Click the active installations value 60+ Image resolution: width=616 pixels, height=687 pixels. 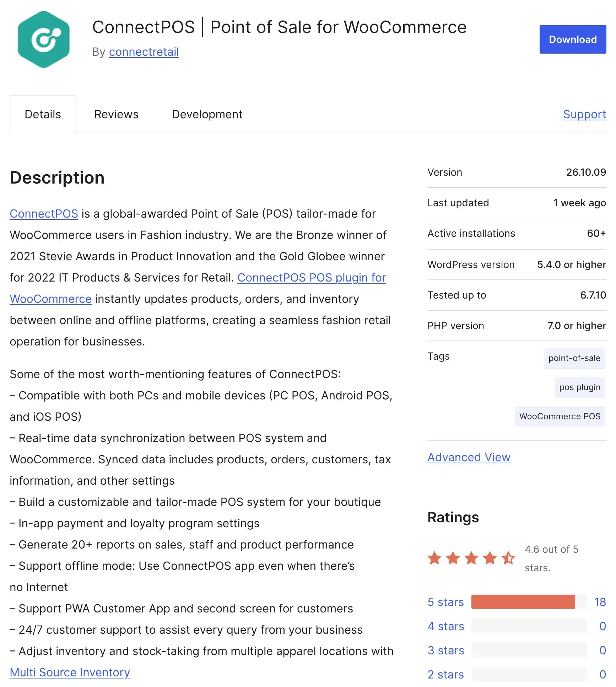[596, 233]
